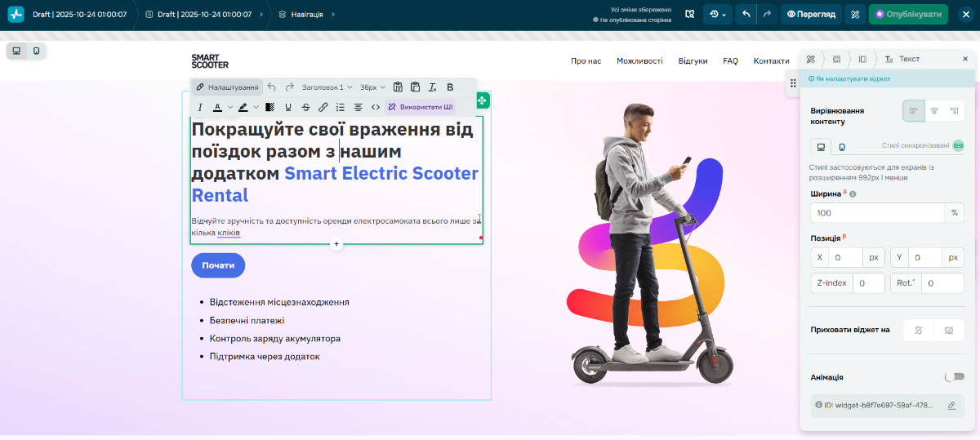The width and height of the screenshot is (980, 440).
Task: Insert a bulleted list
Action: coord(341,107)
